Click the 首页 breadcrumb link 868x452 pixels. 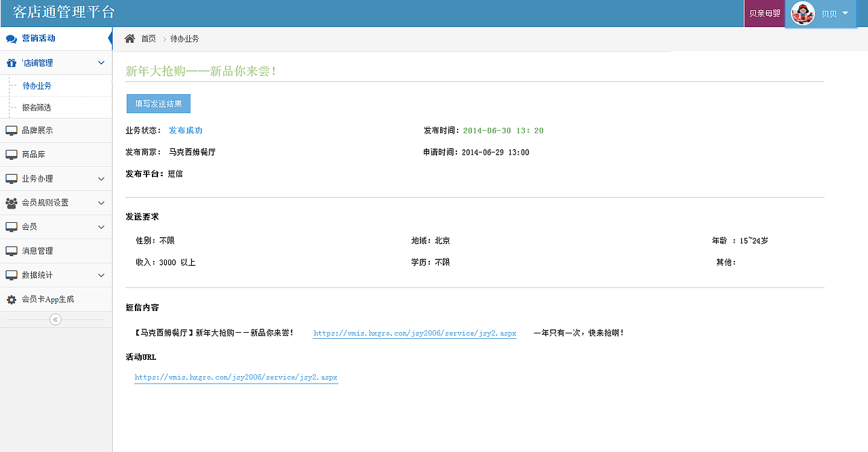(149, 39)
